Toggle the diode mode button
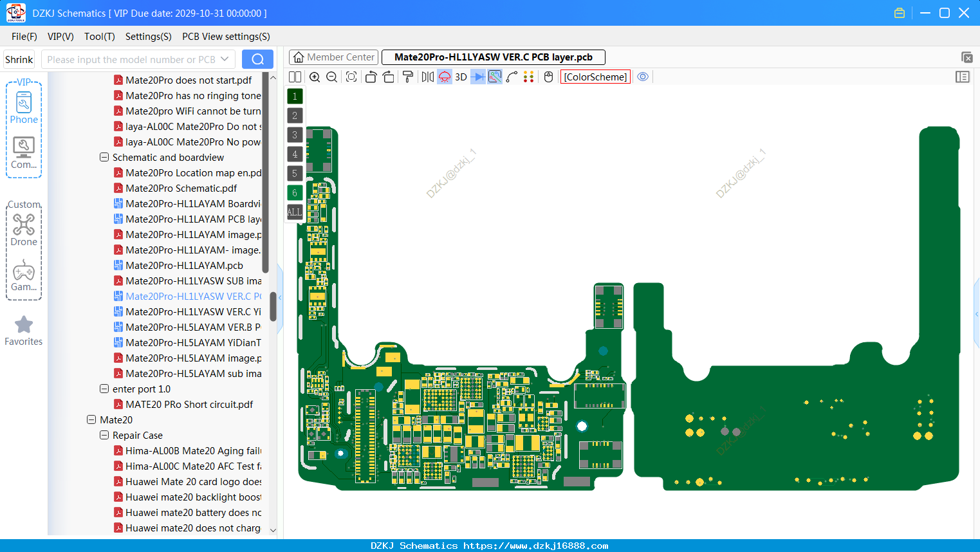Image resolution: width=980 pixels, height=552 pixels. (478, 77)
